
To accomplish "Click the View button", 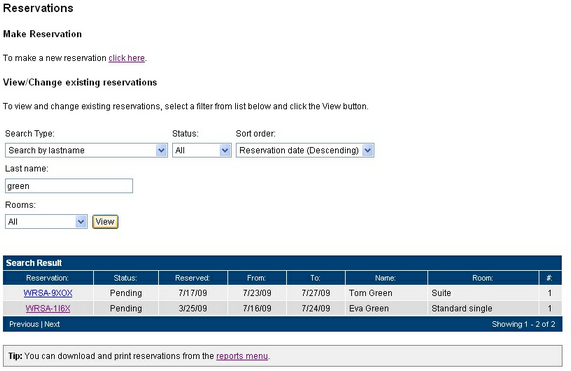I will [x=105, y=222].
